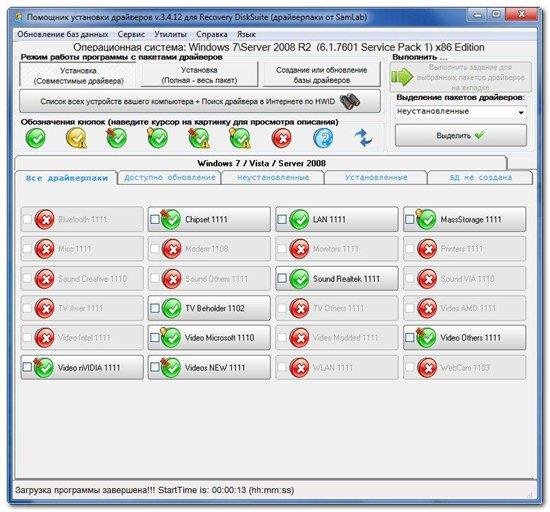This screenshot has height=512, width=550.
Task: Click the status bar StartTime message
Action: pyautogui.click(x=154, y=490)
